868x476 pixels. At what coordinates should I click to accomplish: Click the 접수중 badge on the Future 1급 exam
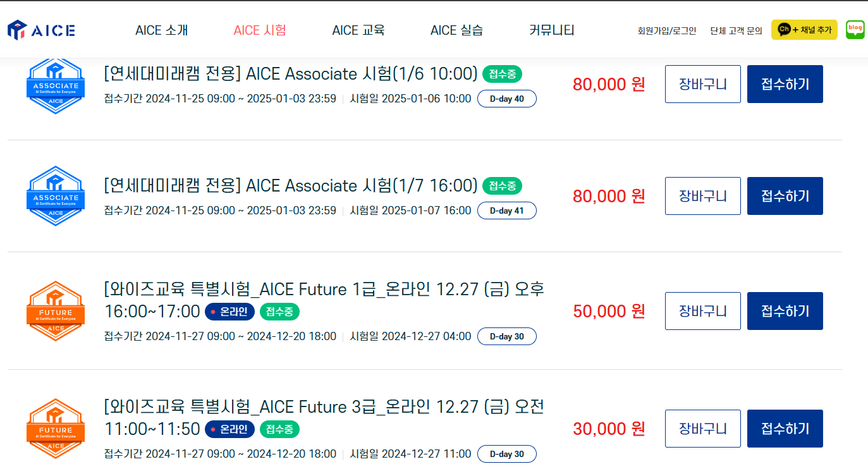point(279,312)
